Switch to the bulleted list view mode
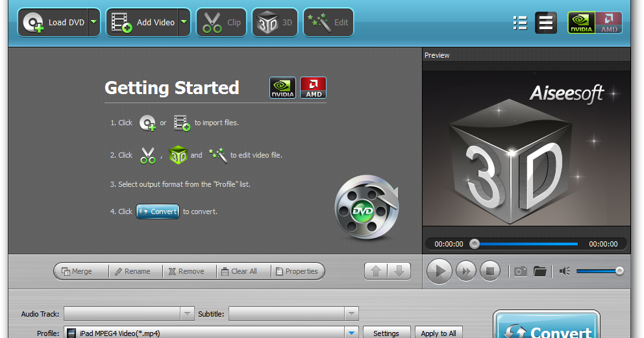This screenshot has width=644, height=338. (520, 23)
